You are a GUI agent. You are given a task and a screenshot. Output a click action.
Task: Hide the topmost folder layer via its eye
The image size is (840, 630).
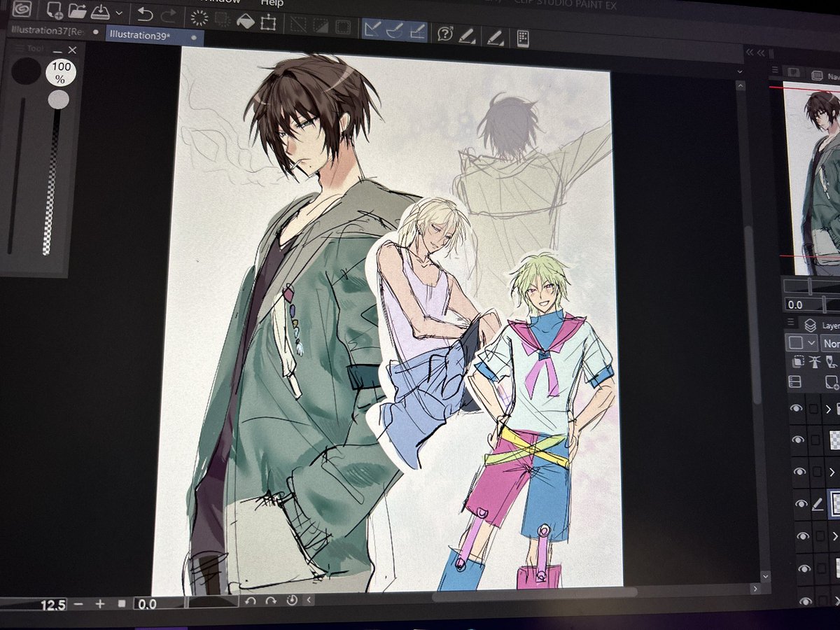797,409
